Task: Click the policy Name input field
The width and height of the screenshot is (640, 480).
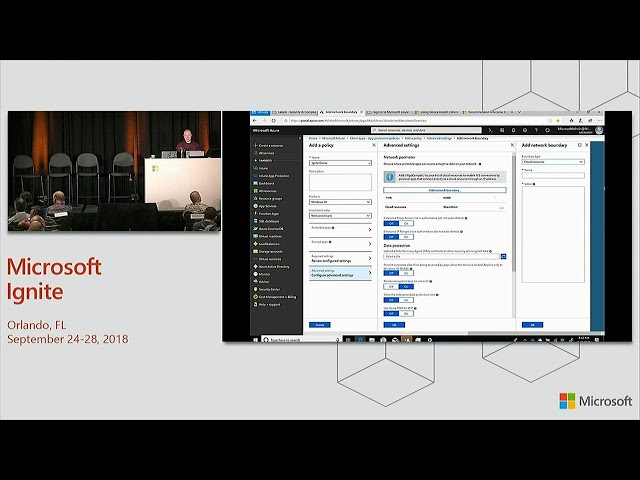Action: click(x=340, y=163)
